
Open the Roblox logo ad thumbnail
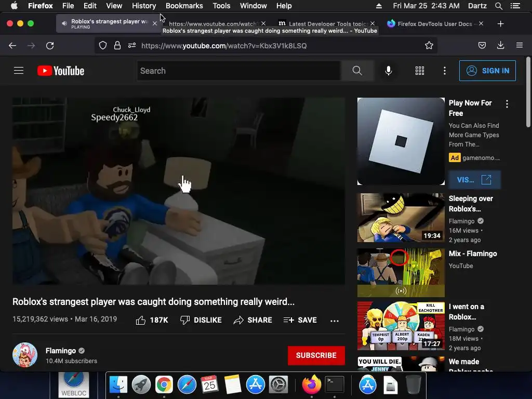(x=401, y=141)
